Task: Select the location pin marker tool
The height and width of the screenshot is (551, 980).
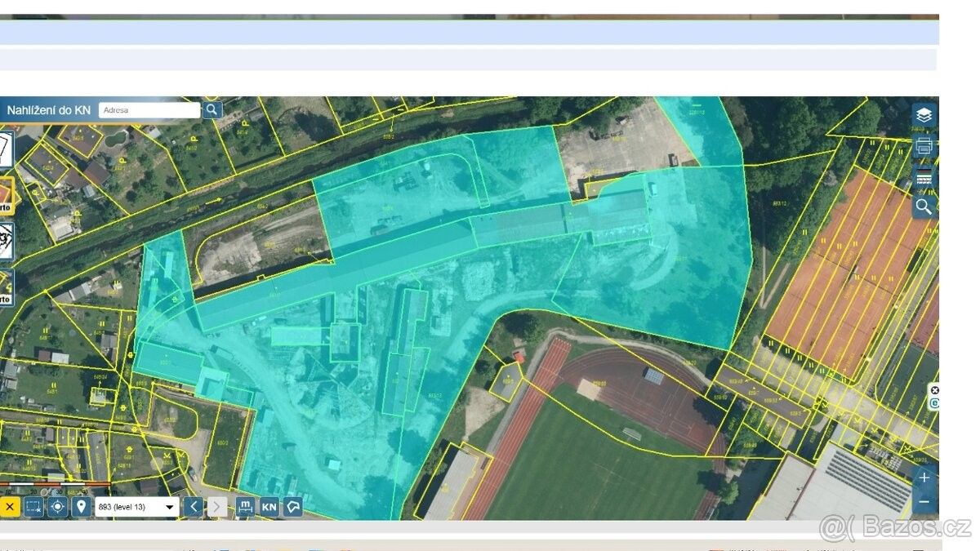Action: click(81, 507)
